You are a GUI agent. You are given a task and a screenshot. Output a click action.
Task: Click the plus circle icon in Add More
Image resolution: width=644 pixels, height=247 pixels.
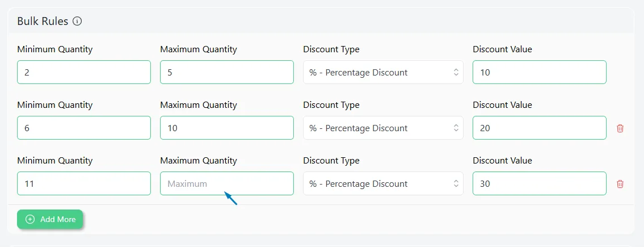(x=30, y=220)
